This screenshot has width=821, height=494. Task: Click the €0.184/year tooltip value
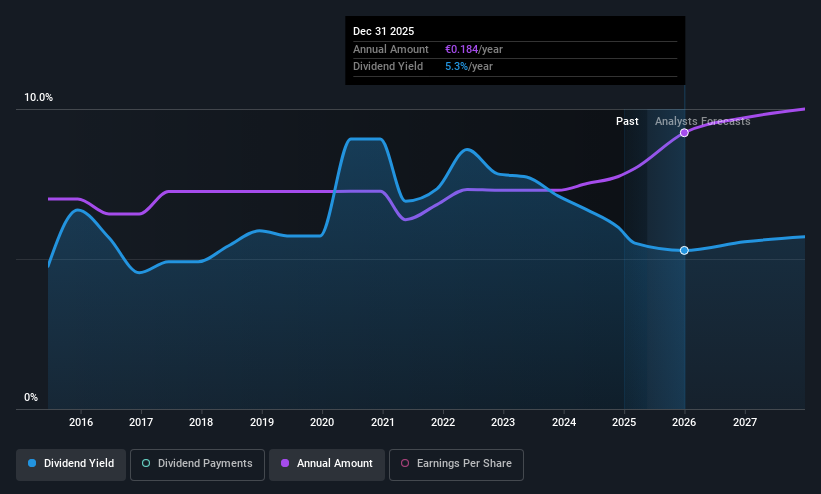[474, 49]
